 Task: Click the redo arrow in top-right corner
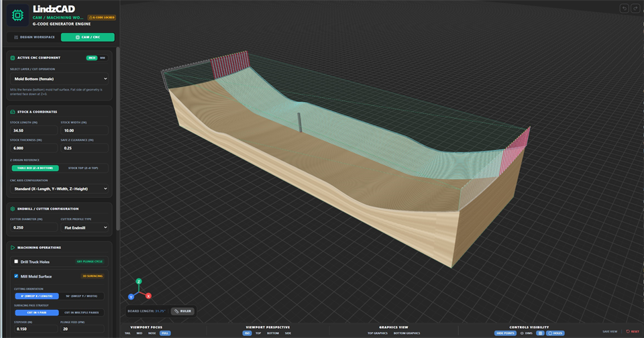(635, 9)
